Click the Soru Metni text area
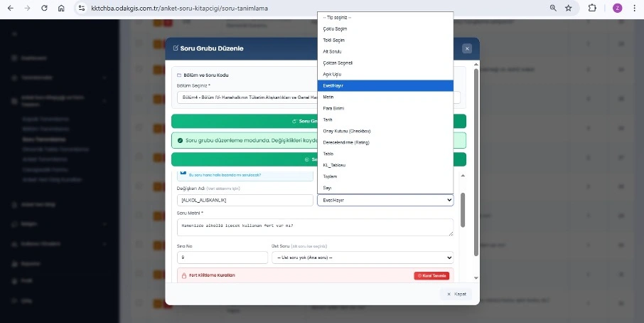This screenshot has width=644, height=323. [x=314, y=227]
